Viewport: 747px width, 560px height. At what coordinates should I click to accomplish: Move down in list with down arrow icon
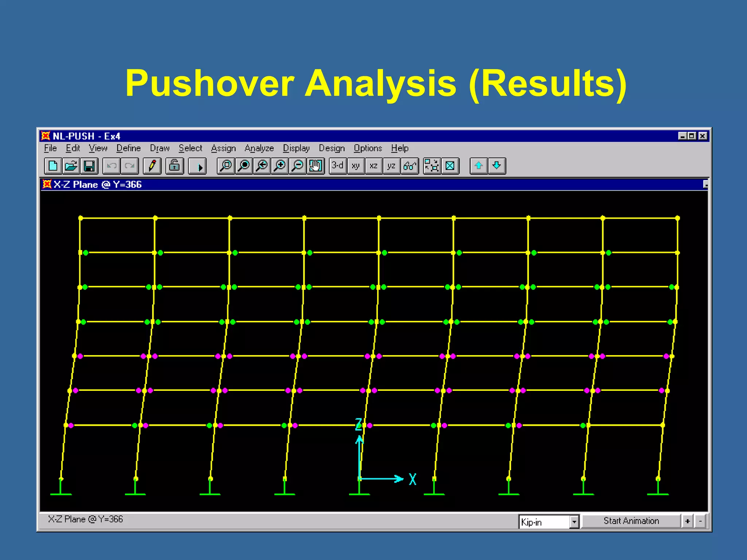496,166
